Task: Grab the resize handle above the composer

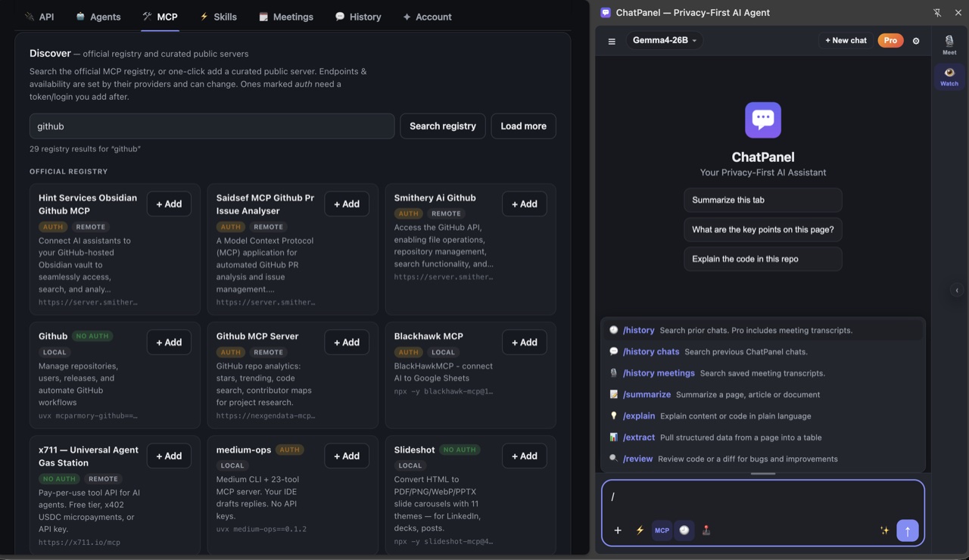Action: (763, 474)
